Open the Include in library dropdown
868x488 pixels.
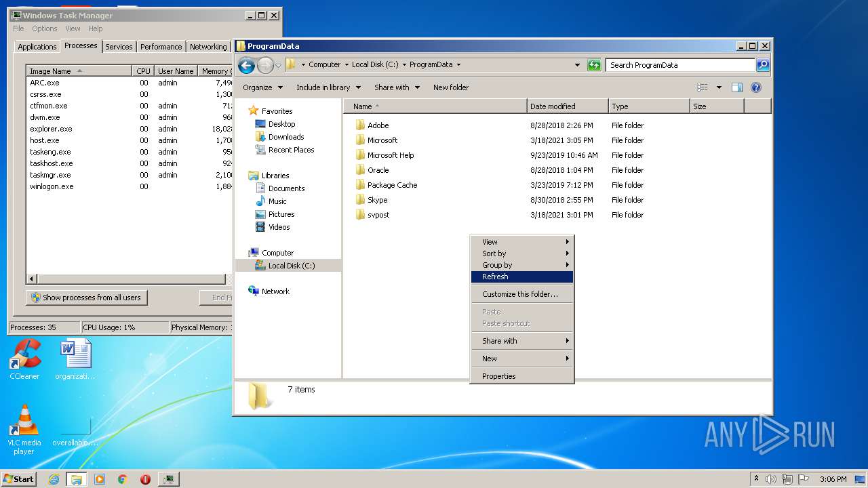point(328,87)
